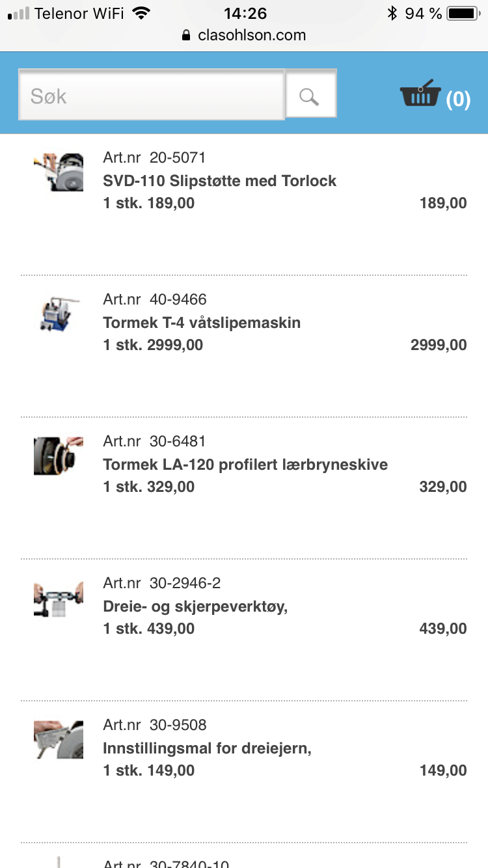Open the Tormek T-4 våtslipemaskin link

202,323
